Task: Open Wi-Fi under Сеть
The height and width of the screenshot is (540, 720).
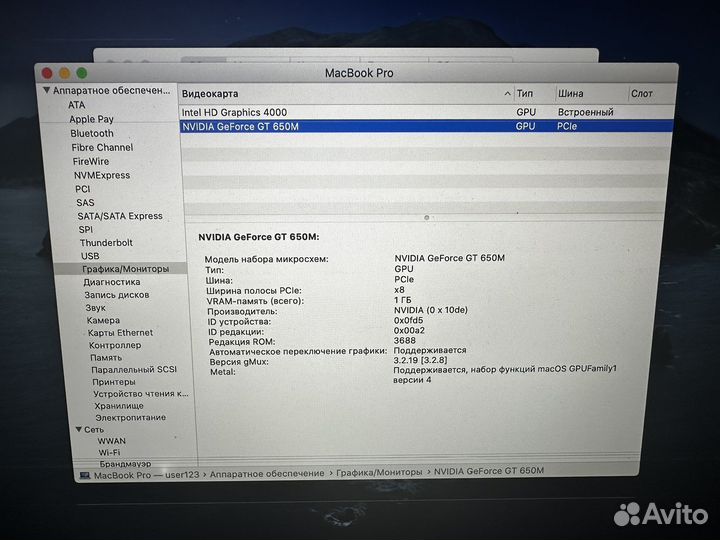Action: pyautogui.click(x=109, y=452)
